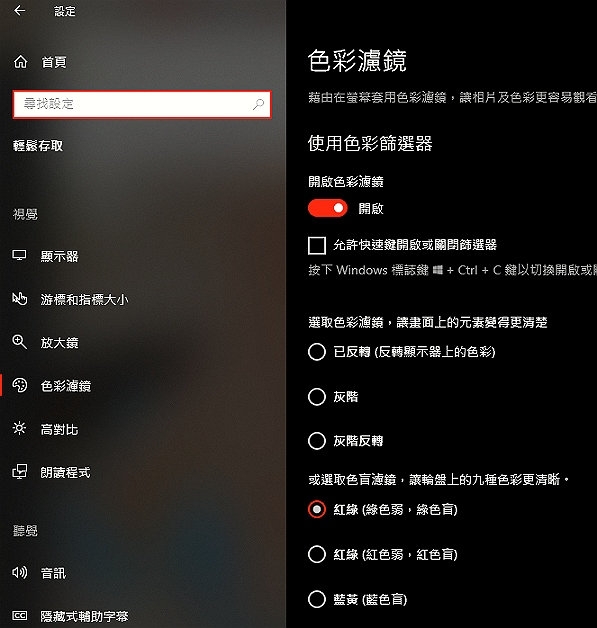Select 藍黃 (藍色盲) radio button
The height and width of the screenshot is (628, 597).
(317, 599)
